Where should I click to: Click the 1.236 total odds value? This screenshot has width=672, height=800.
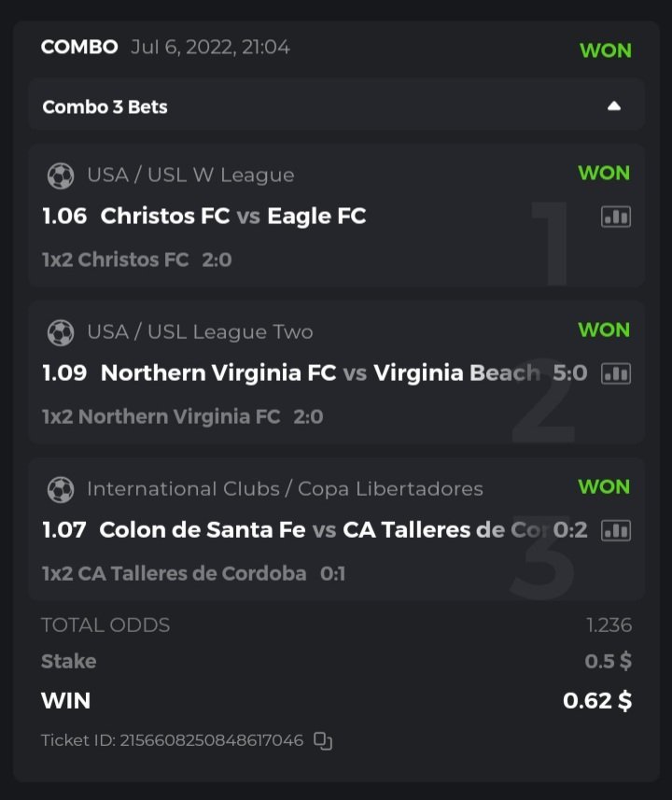[609, 625]
